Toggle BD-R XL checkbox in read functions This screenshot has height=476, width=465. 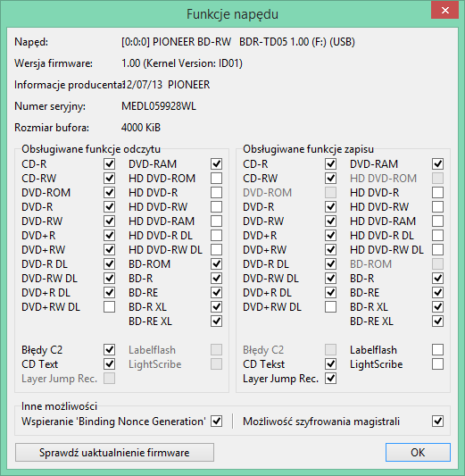[216, 306]
